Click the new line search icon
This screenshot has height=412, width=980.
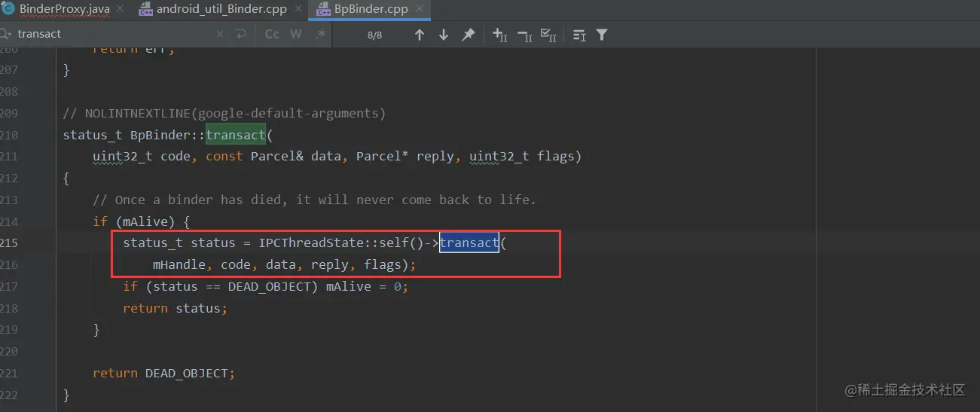pyautogui.click(x=241, y=34)
